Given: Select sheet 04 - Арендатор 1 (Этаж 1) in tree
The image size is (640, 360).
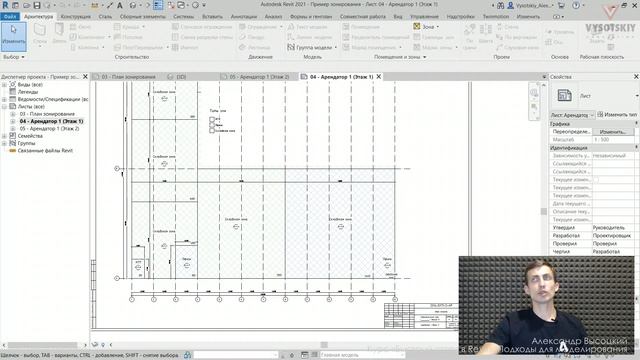Looking at the screenshot, I should (51, 121).
